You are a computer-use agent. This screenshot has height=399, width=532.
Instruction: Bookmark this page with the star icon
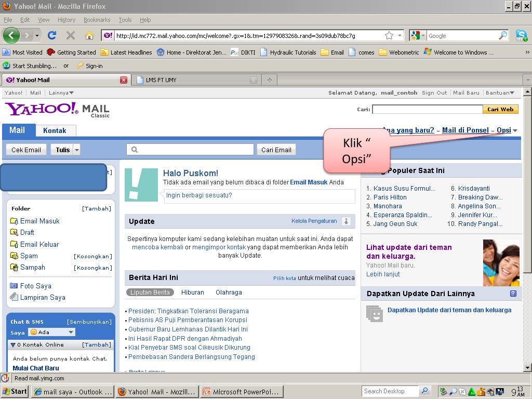389,35
